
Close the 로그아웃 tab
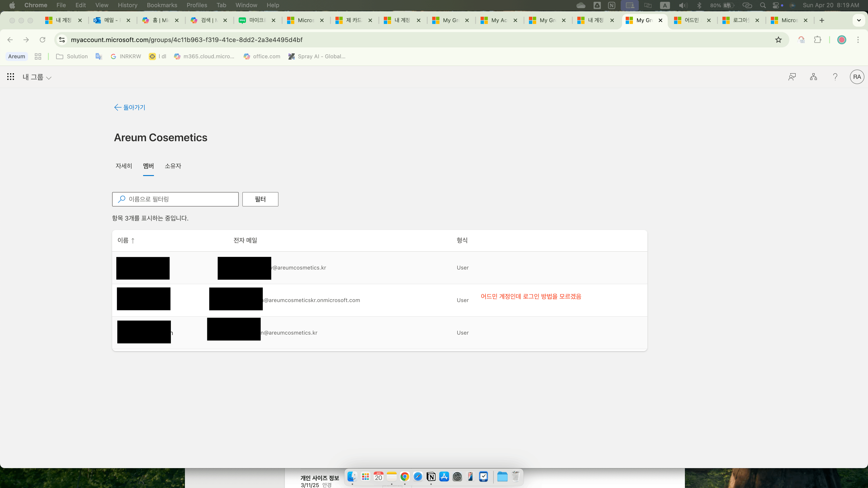coord(757,21)
